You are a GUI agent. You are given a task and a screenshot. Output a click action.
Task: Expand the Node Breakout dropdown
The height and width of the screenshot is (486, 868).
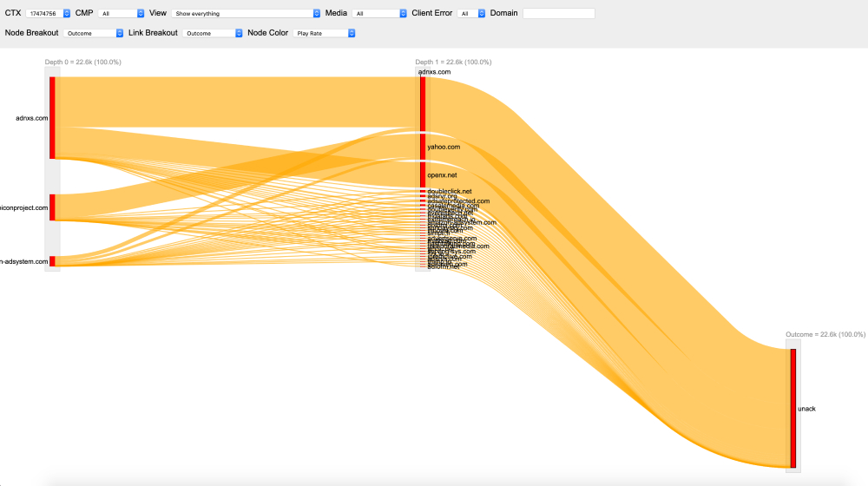(x=94, y=33)
